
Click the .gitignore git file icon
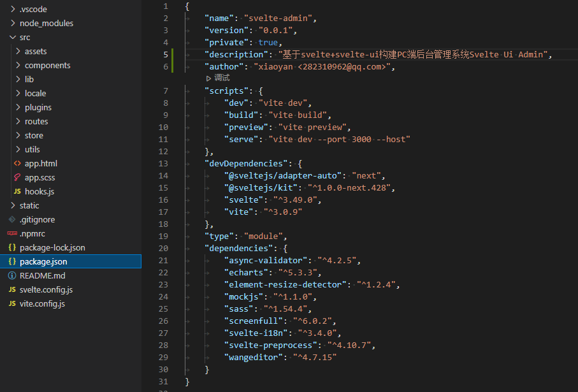12,219
